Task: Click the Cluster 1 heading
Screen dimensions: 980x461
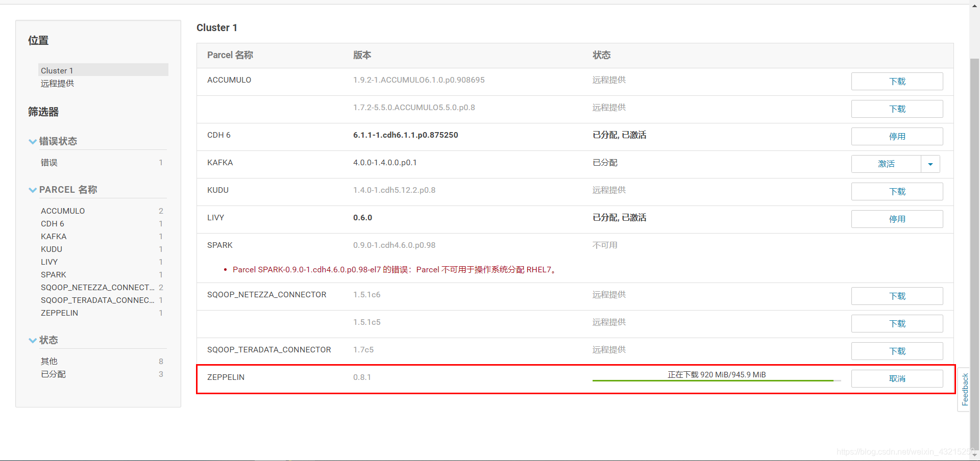Action: 217,28
